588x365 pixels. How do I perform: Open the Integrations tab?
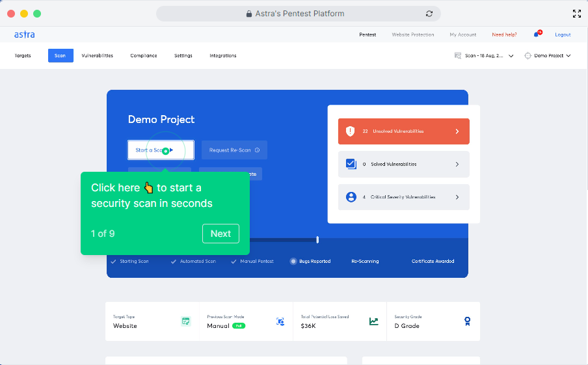coord(222,55)
